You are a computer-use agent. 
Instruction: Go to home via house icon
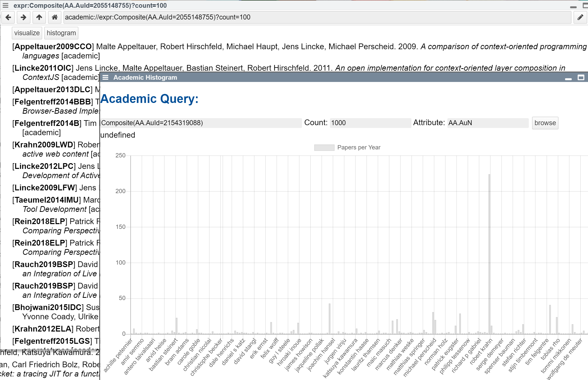click(54, 17)
